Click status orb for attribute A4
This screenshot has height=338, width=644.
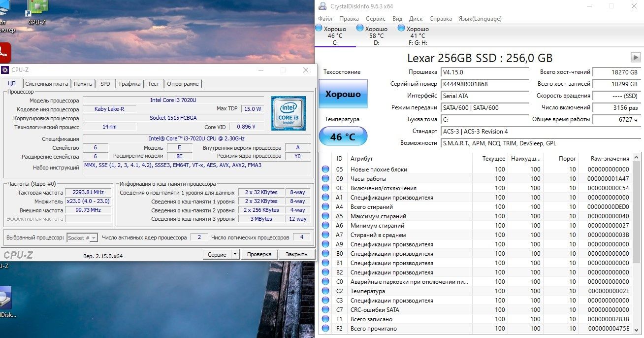click(x=325, y=207)
